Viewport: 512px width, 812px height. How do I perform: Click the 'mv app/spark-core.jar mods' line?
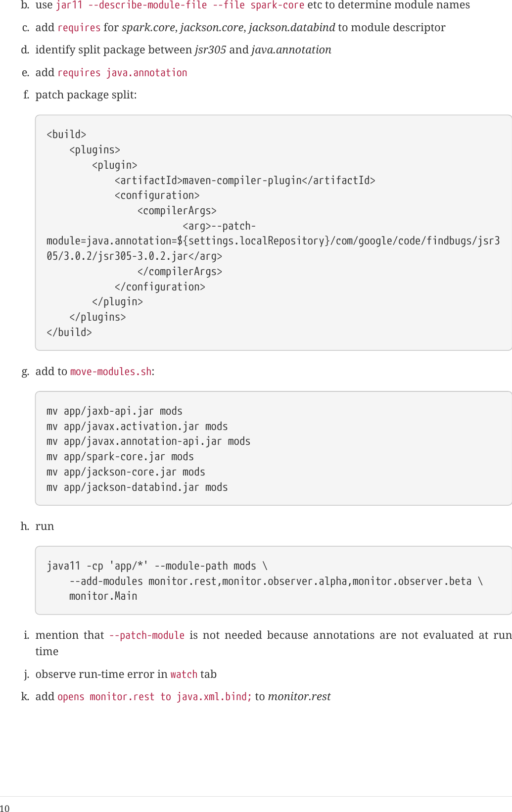pos(120,457)
